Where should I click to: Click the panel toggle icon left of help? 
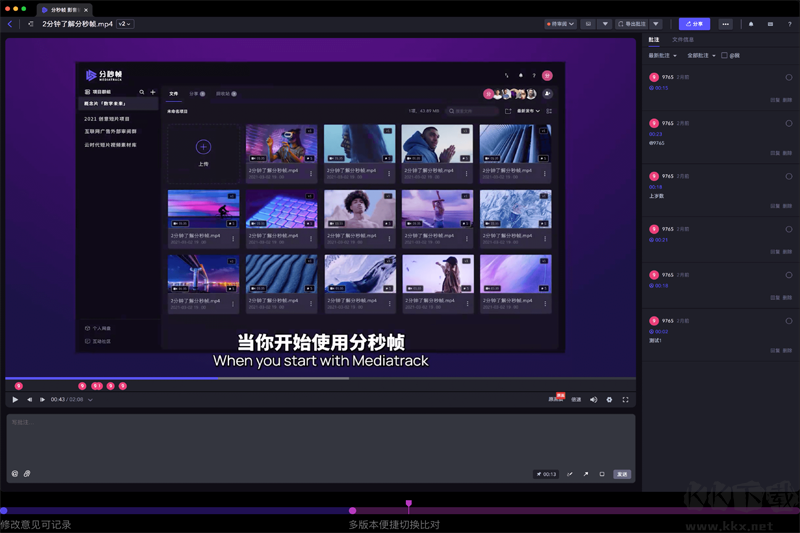point(770,24)
